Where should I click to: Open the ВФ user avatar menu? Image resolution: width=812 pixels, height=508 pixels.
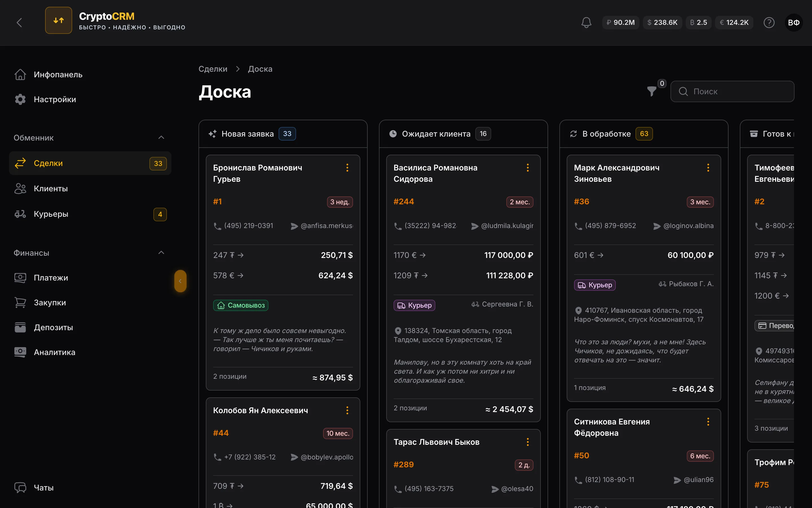(794, 23)
